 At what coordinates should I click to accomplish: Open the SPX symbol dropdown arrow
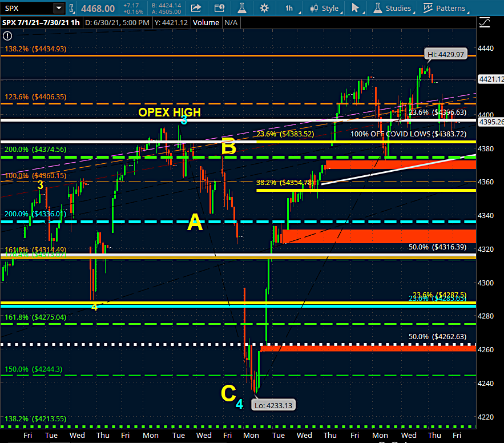[x=58, y=8]
